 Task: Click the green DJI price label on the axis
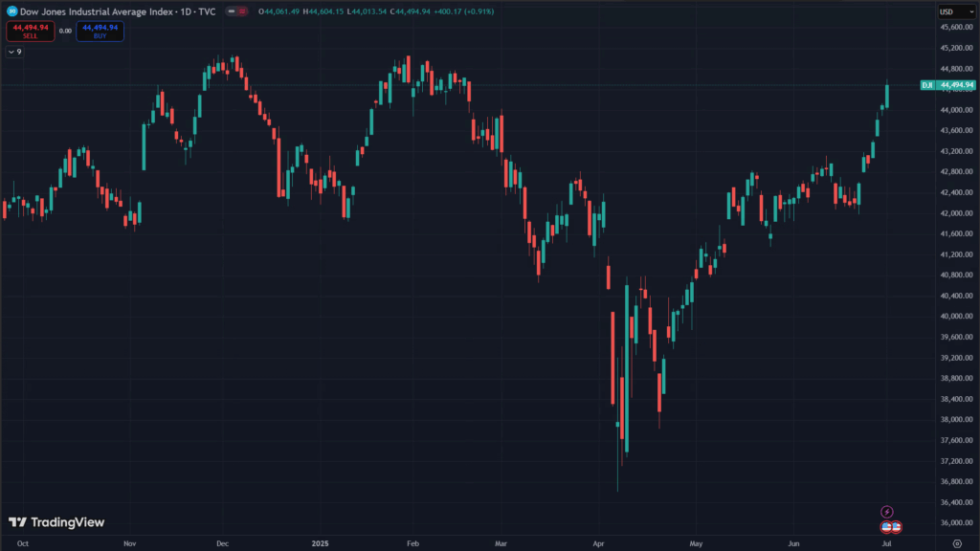click(947, 85)
